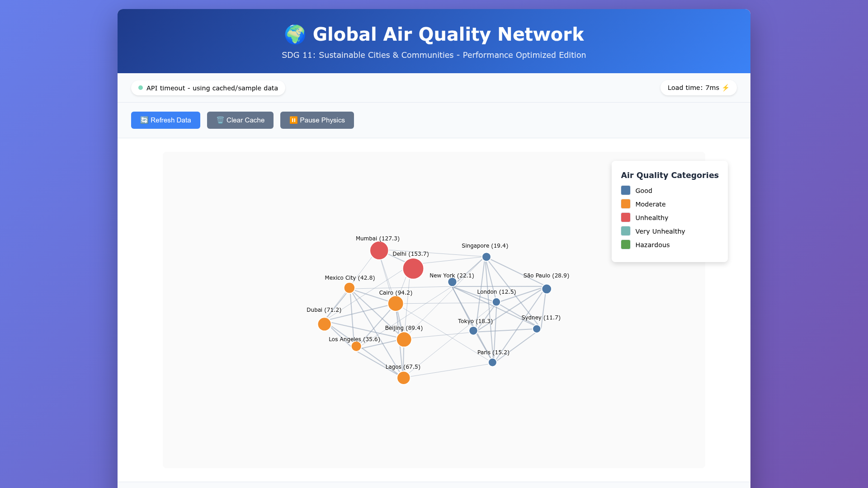Toggle the Pause Physics button

pos(317,120)
